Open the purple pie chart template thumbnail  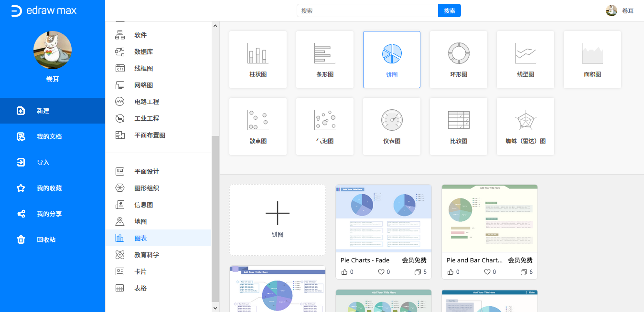(278, 289)
